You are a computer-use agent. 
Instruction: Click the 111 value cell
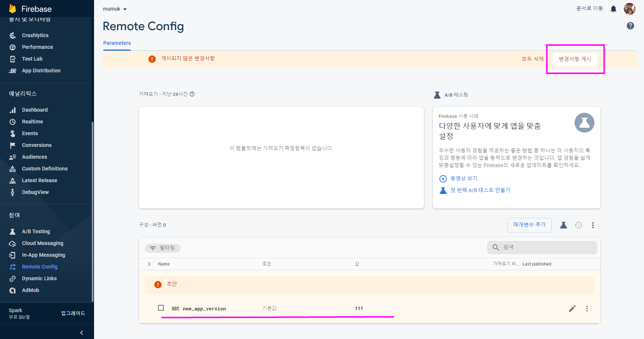359,309
